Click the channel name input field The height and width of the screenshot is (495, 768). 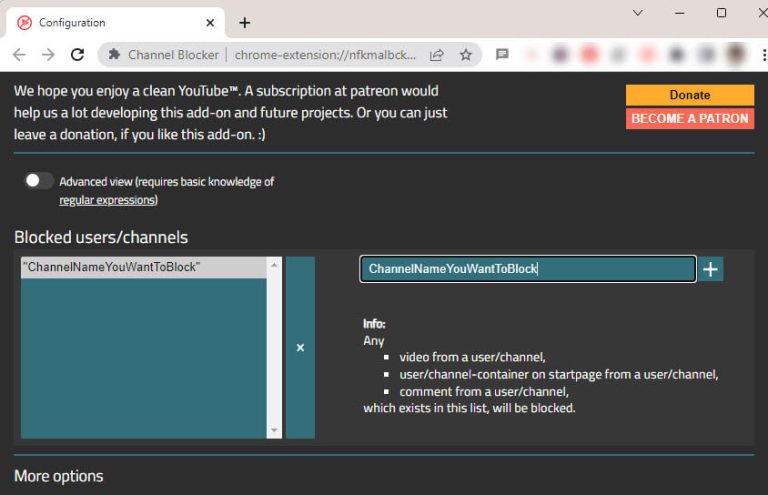[x=527, y=269]
